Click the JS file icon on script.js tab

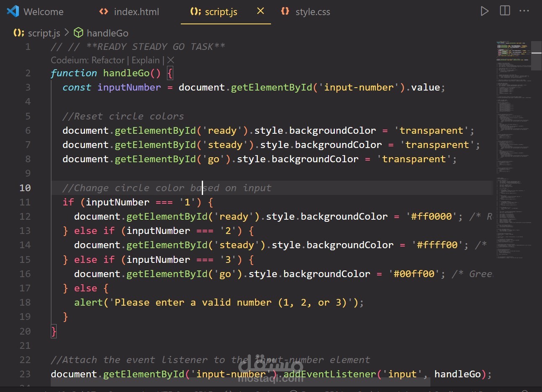pos(195,12)
